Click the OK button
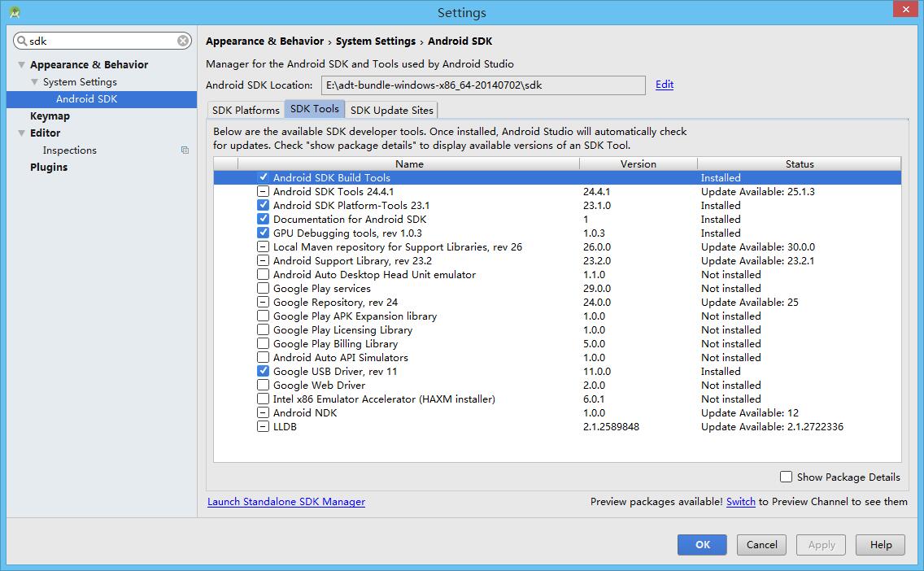The image size is (924, 571). coord(702,545)
